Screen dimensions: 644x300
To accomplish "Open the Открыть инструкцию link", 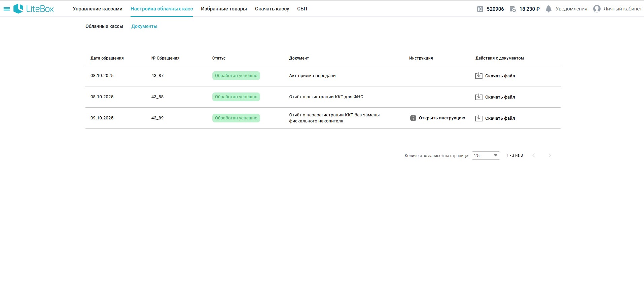I will (x=442, y=118).
